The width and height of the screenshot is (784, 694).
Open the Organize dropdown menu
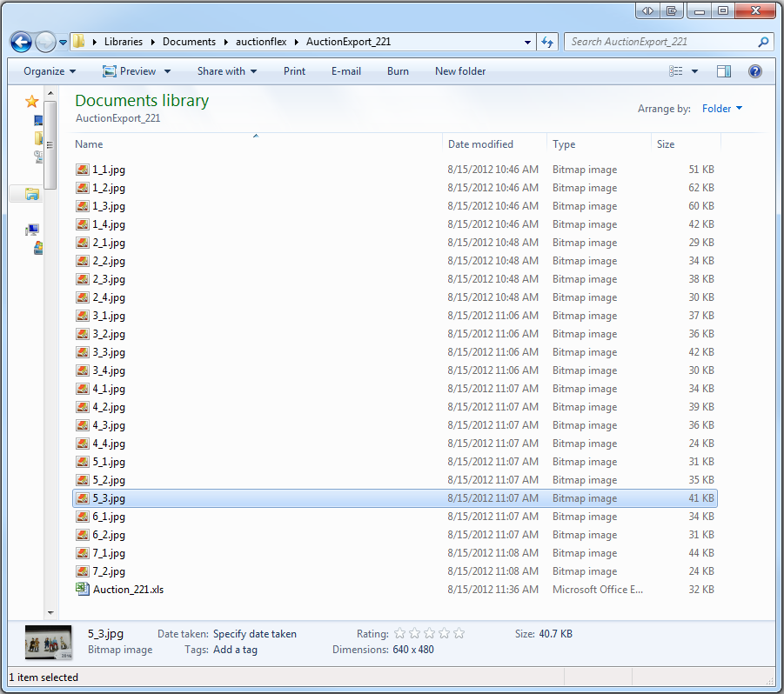(50, 71)
